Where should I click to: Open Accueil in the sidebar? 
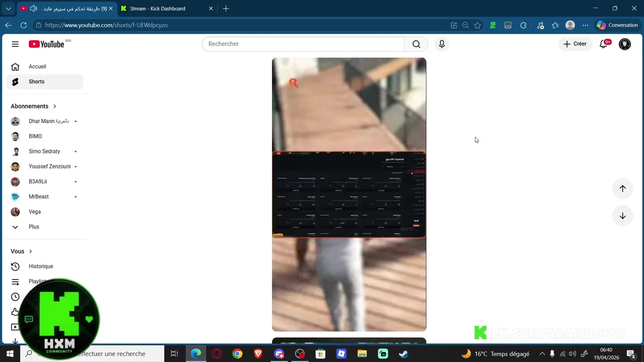45,66
